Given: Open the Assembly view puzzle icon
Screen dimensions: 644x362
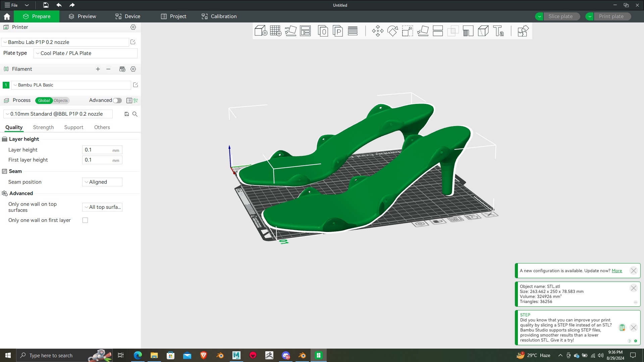Looking at the screenshot, I should (x=523, y=31).
